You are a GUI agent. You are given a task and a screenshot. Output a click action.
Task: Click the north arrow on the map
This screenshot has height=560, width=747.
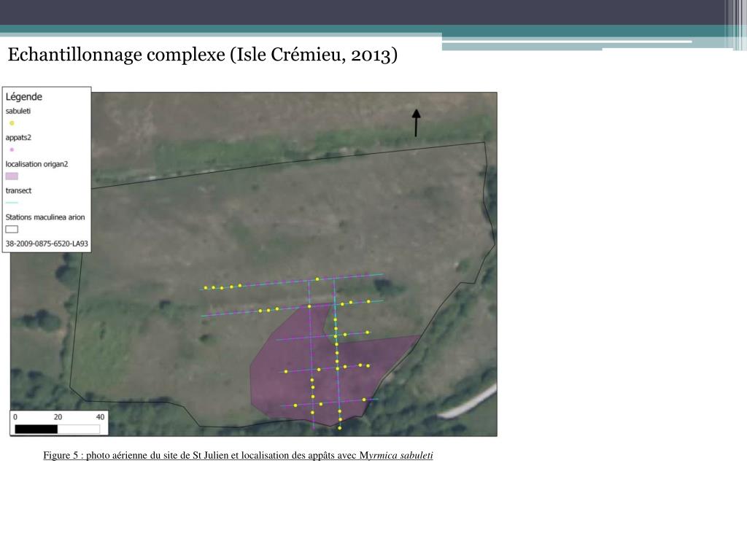click(416, 123)
